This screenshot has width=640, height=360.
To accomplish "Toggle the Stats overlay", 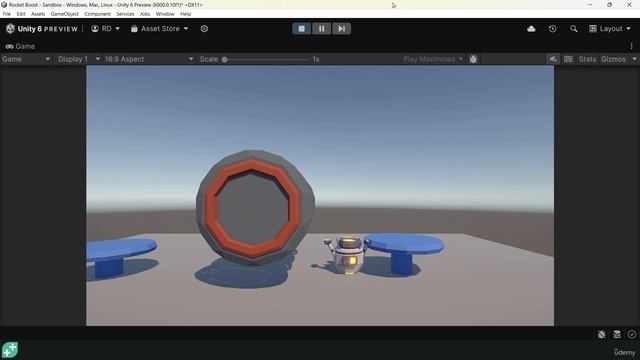I will 587,59.
